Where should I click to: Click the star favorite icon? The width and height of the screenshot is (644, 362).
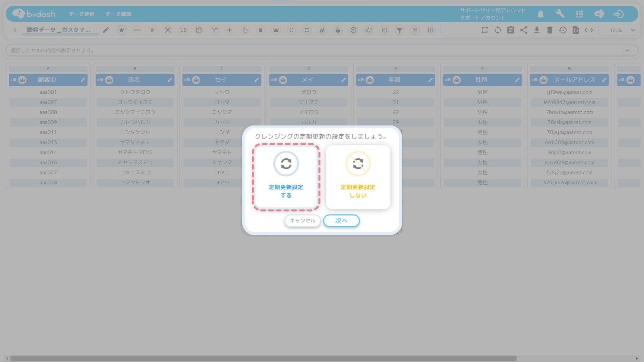pos(121,30)
